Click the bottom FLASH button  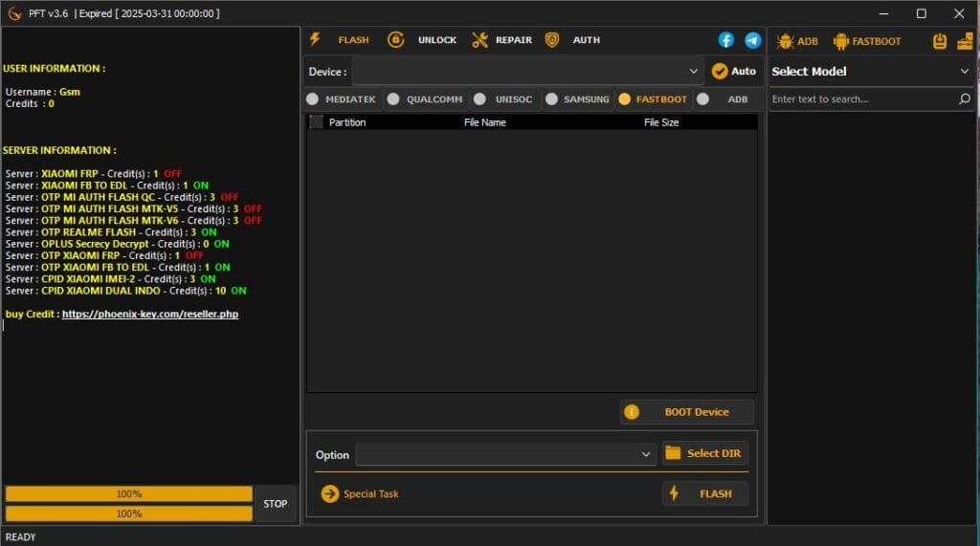(705, 493)
